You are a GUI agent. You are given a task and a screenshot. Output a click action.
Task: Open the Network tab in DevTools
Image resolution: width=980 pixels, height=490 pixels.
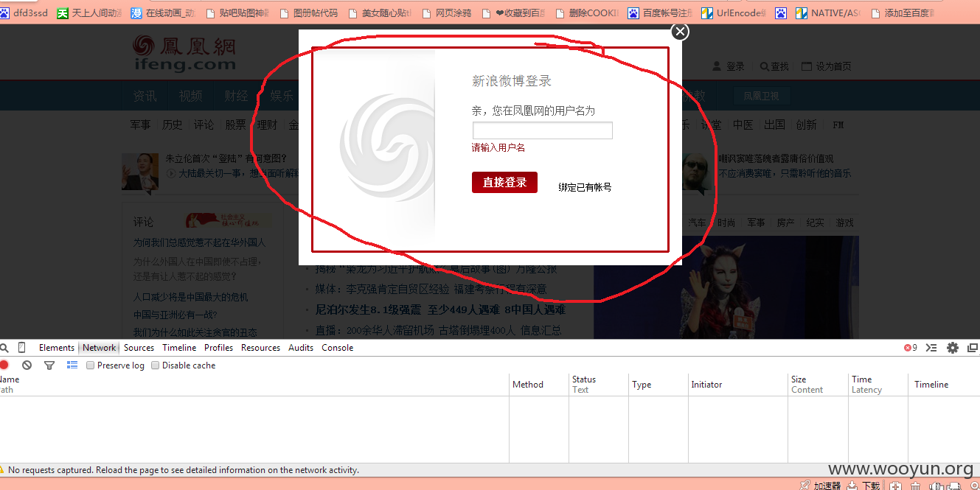point(99,348)
